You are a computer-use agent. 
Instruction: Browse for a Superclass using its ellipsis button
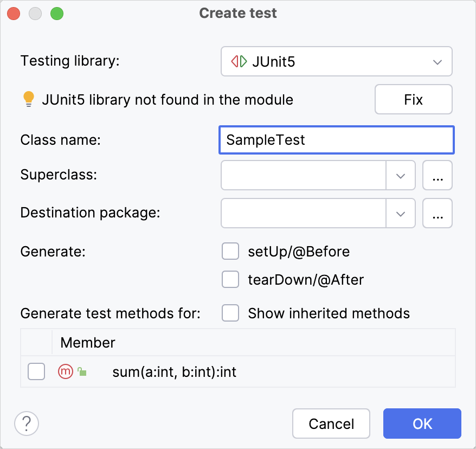[437, 175]
